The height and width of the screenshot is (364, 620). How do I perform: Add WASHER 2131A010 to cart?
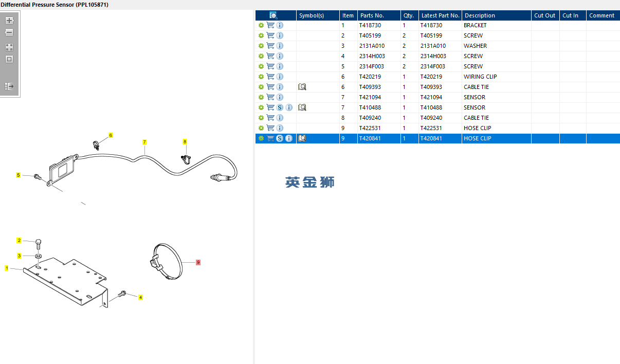pyautogui.click(x=270, y=46)
